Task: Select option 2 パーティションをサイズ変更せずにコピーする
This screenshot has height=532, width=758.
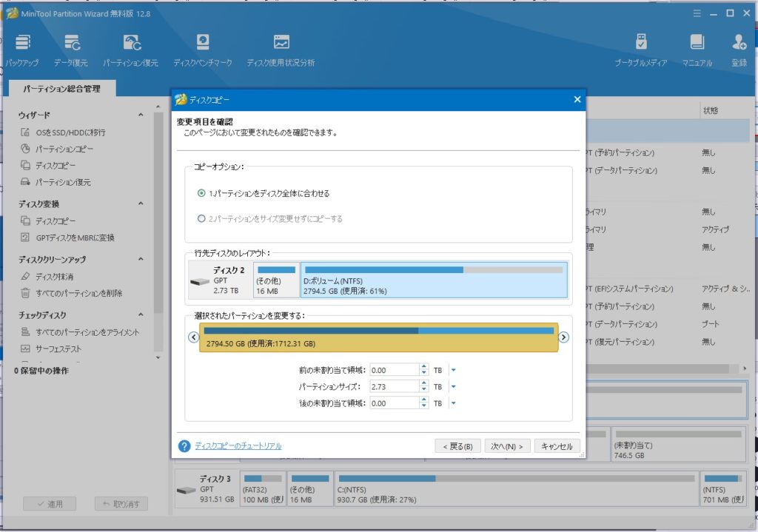Action: [x=201, y=219]
